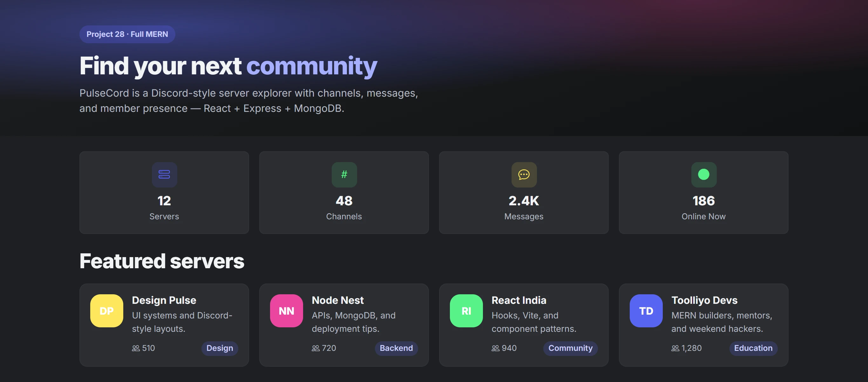Click members icon beside 720
This screenshot has width=868, height=382.
pos(316,348)
